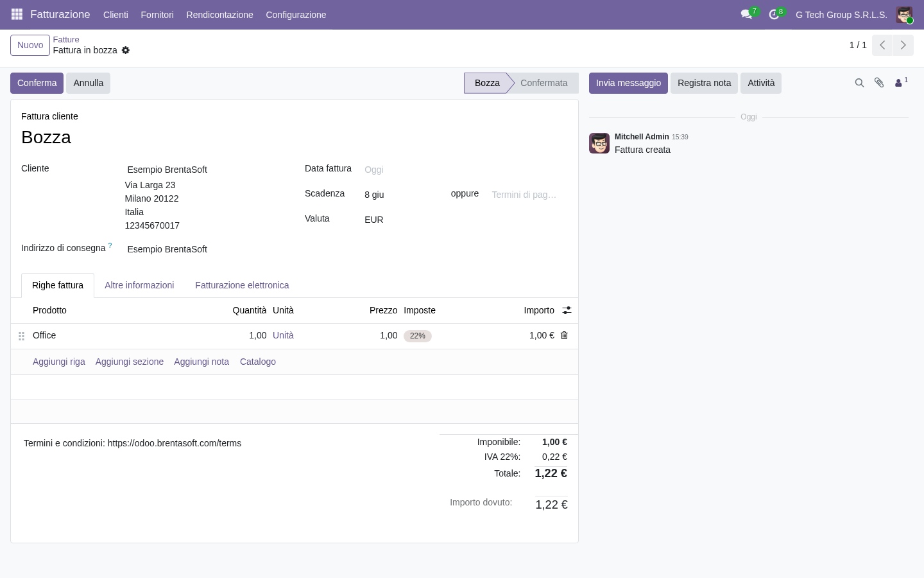This screenshot has width=924, height=578.
Task: Click the Conferma button
Action: click(x=37, y=83)
